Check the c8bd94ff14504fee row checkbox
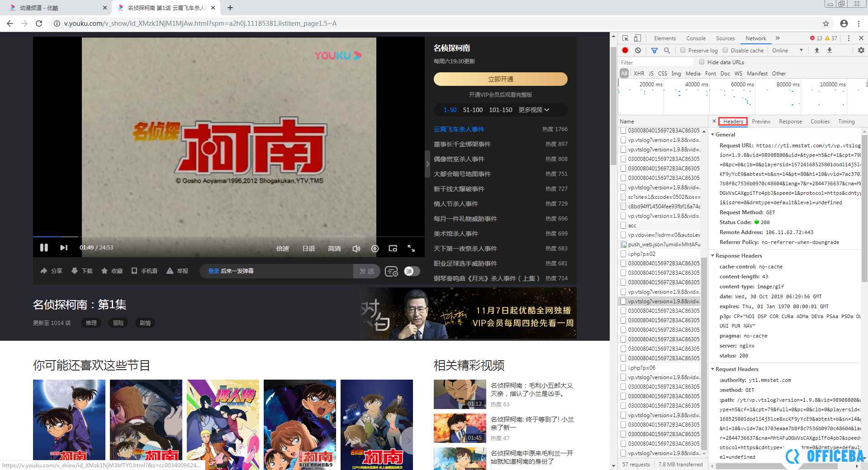Screen dimensions: 868x470 (x=623, y=206)
